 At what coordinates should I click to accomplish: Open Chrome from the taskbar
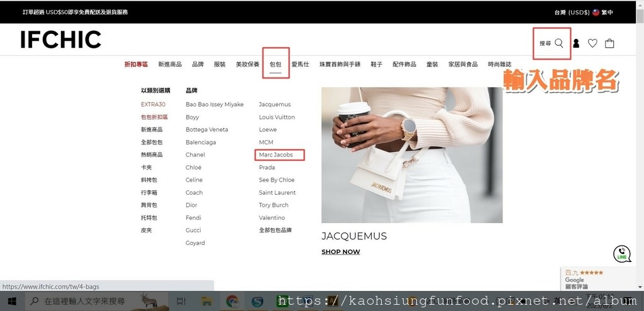pos(233,302)
